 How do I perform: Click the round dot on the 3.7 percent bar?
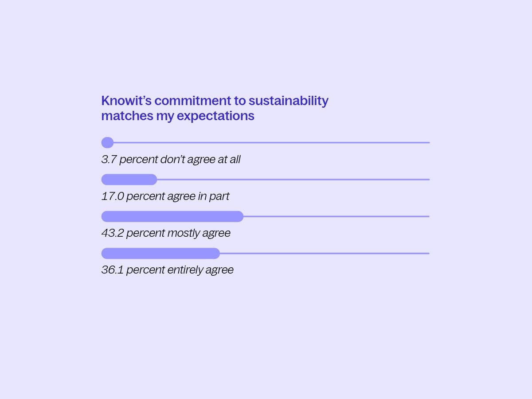[107, 143]
